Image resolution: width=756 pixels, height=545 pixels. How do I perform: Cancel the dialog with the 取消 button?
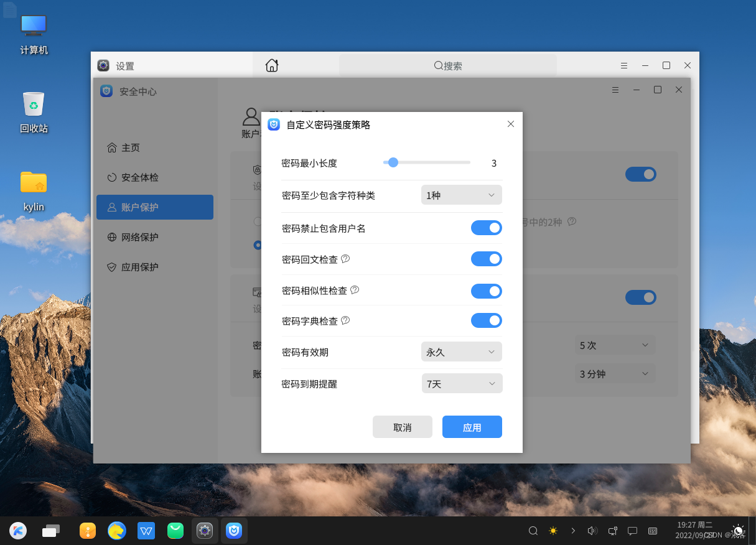click(402, 427)
